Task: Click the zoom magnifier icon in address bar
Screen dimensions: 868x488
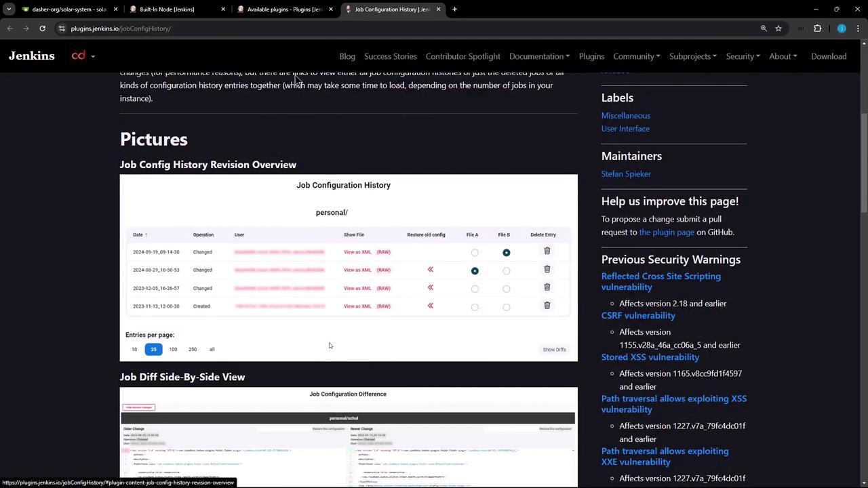Action: (764, 28)
